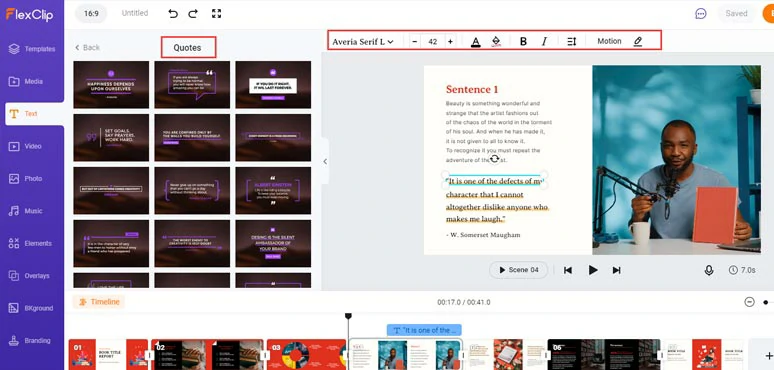
Task: Expand the Averia Serif font dropdown
Action: [363, 42]
